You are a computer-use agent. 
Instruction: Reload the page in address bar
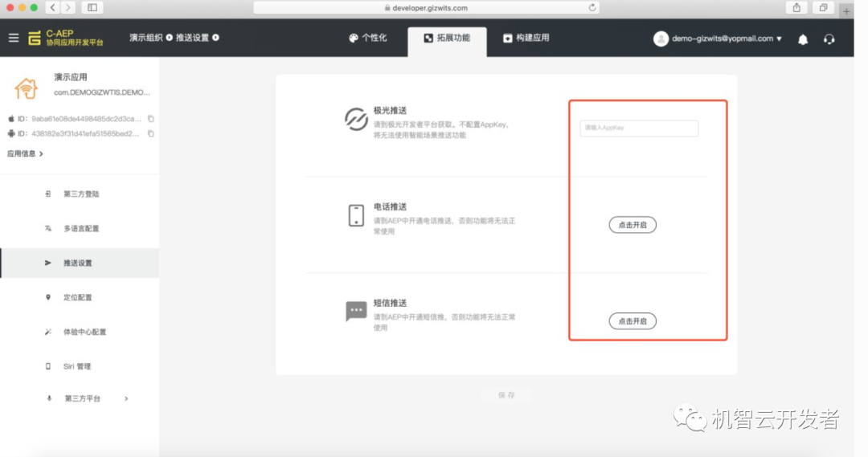coord(592,8)
